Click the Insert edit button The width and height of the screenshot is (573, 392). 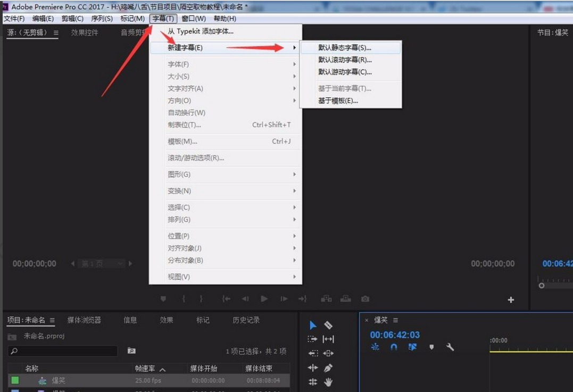[326, 299]
